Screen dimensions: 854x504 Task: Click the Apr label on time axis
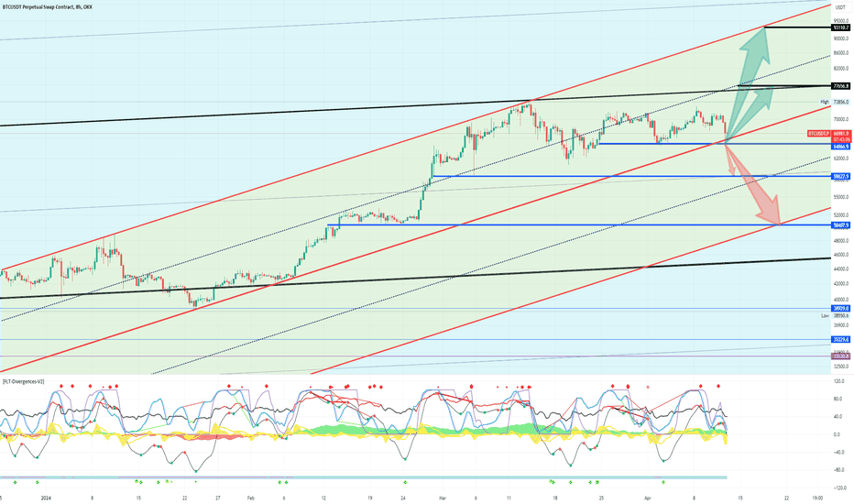tap(648, 498)
